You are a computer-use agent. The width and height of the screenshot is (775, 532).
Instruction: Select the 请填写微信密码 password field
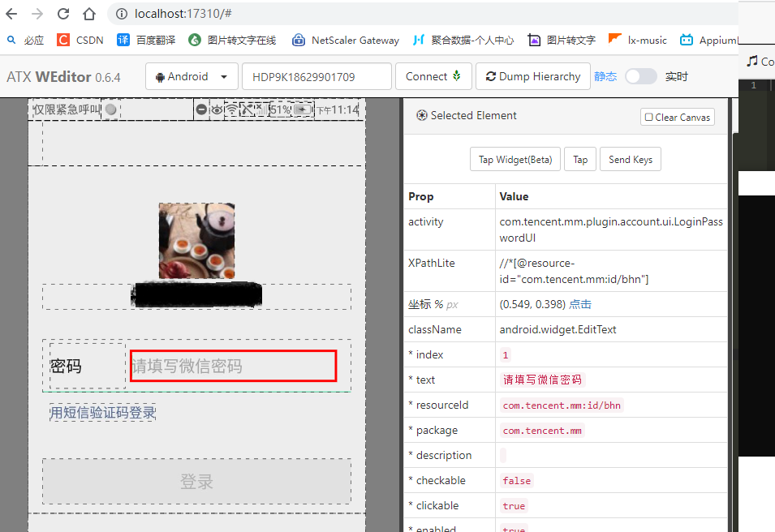click(x=233, y=366)
